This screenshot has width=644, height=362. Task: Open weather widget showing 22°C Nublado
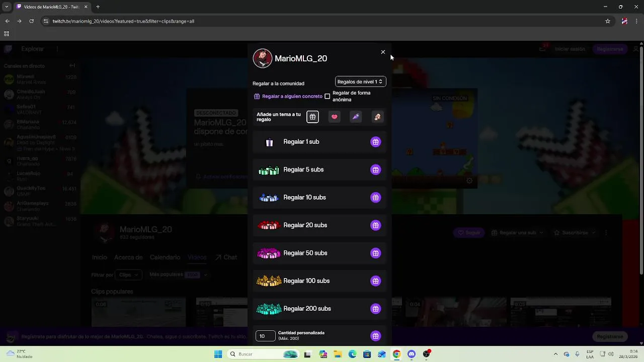tap(18, 354)
